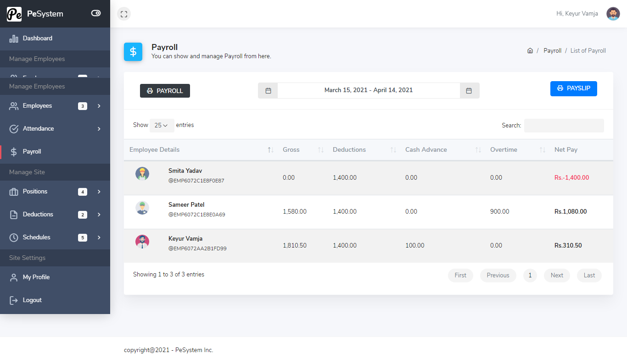Click inside the Search input field
The height and width of the screenshot is (364, 627).
click(564, 125)
